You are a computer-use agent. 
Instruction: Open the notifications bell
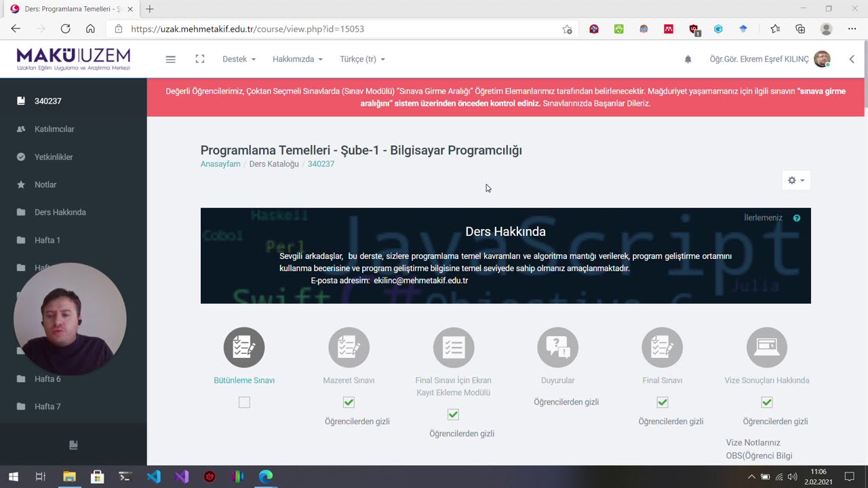click(688, 59)
